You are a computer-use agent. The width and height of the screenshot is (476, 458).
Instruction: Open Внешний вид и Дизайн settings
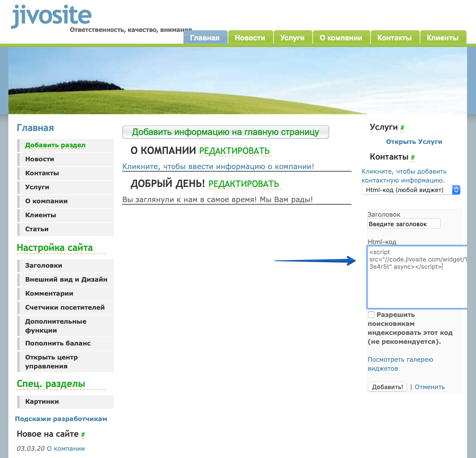tap(66, 279)
